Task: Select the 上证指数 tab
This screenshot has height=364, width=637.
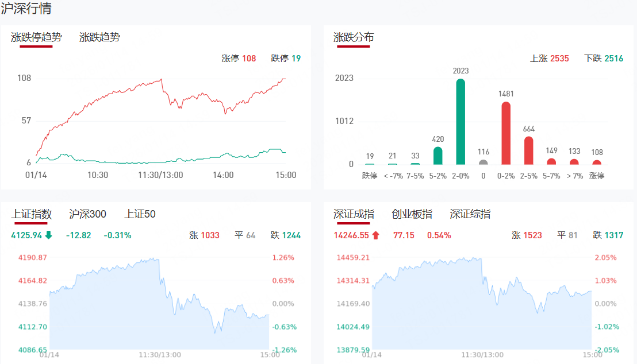Action: [x=32, y=214]
